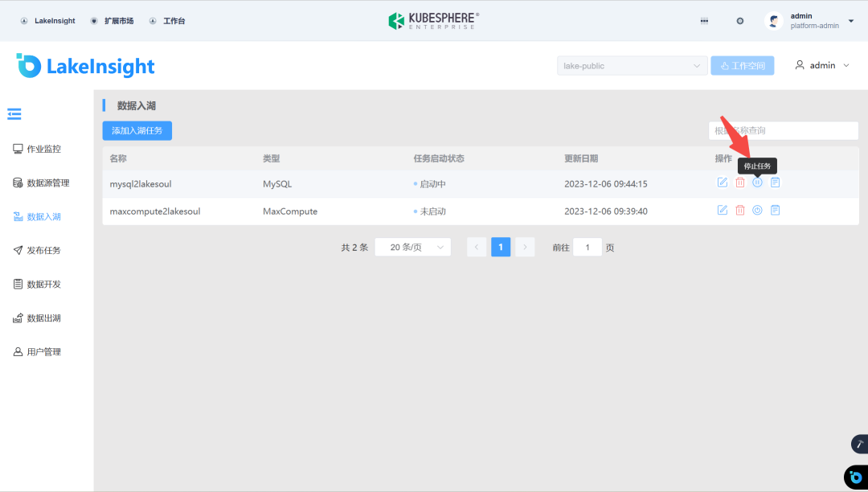This screenshot has width=868, height=492.
Task: Open the 作业监控 page
Action: (37, 149)
